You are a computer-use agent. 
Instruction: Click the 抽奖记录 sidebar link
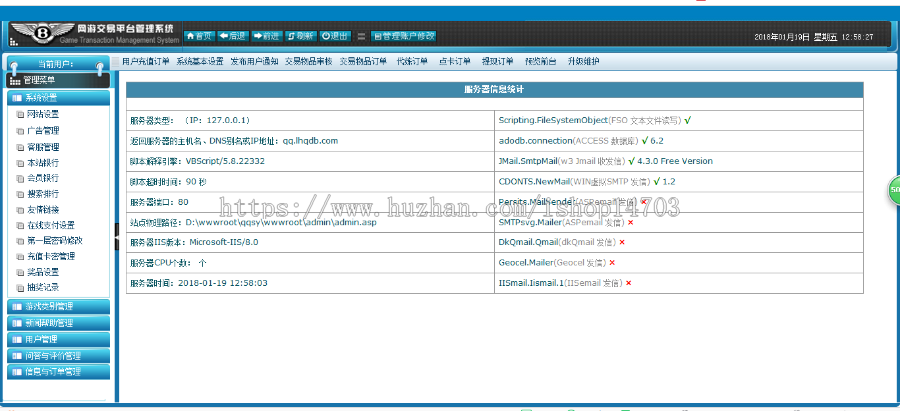[42, 287]
